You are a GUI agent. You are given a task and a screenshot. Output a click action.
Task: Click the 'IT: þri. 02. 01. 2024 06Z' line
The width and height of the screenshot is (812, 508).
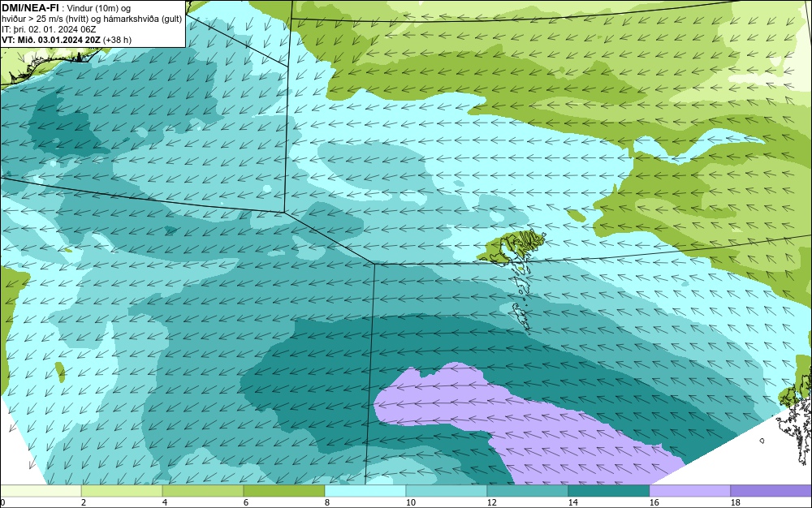point(49,29)
